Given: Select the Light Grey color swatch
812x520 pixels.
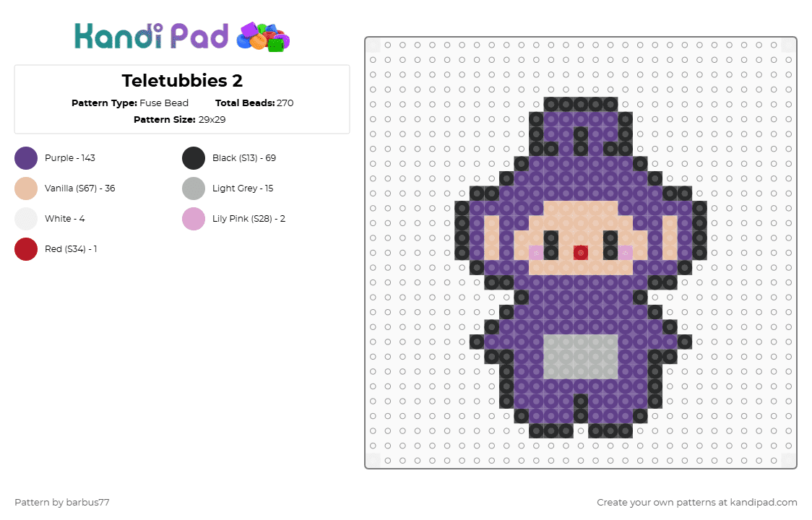Looking at the screenshot, I should point(194,188).
